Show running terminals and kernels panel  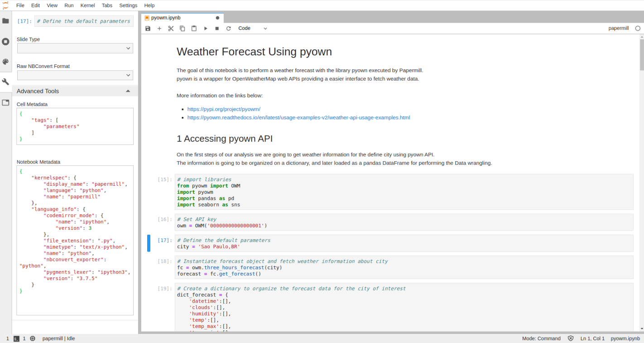click(x=5, y=41)
